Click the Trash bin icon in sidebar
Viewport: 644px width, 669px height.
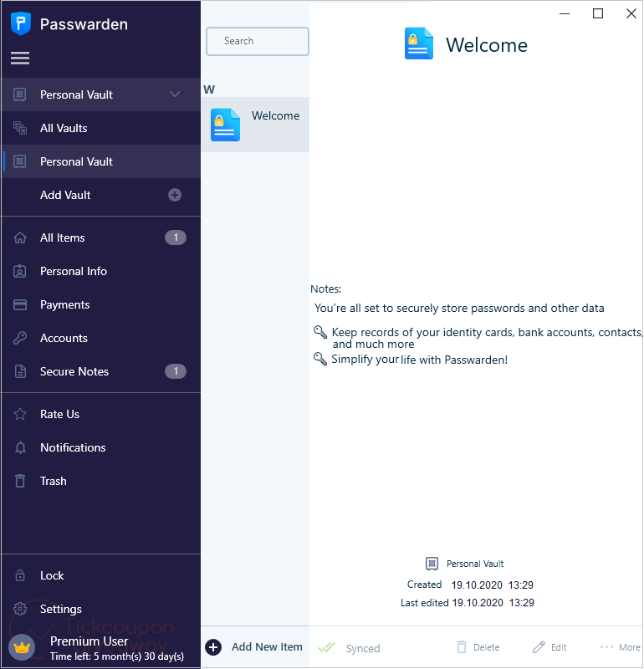click(20, 481)
